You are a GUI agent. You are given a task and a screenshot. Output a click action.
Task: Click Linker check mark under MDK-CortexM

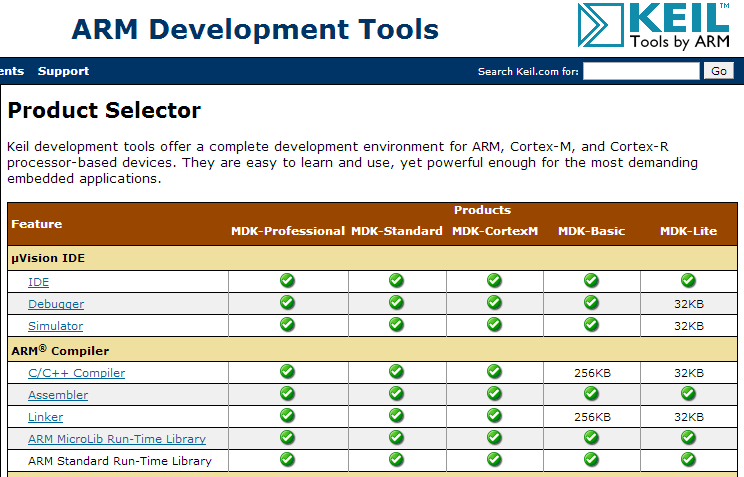(494, 415)
